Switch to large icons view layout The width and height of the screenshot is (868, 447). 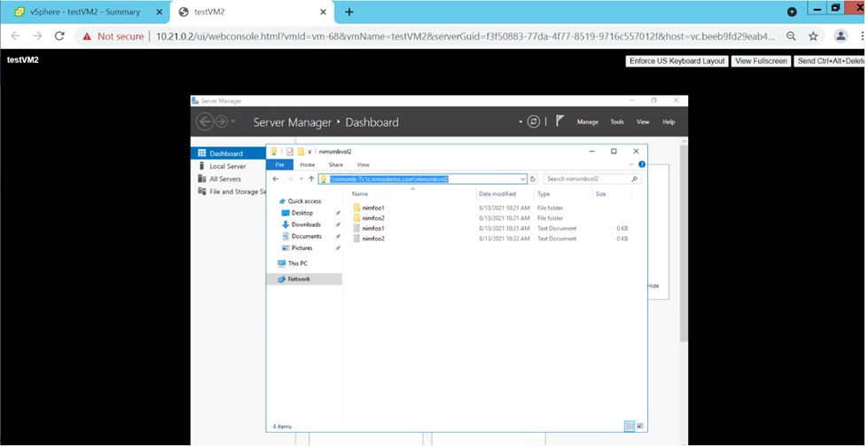coord(640,426)
